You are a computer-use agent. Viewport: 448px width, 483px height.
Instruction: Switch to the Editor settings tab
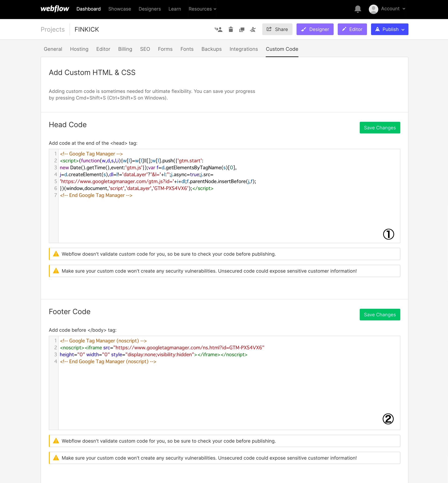103,49
